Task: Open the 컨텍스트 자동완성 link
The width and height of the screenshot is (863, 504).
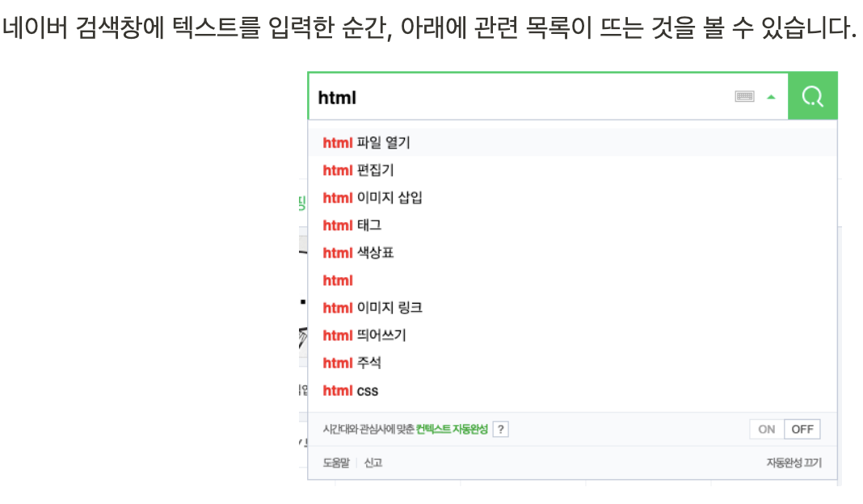Action: point(452,429)
